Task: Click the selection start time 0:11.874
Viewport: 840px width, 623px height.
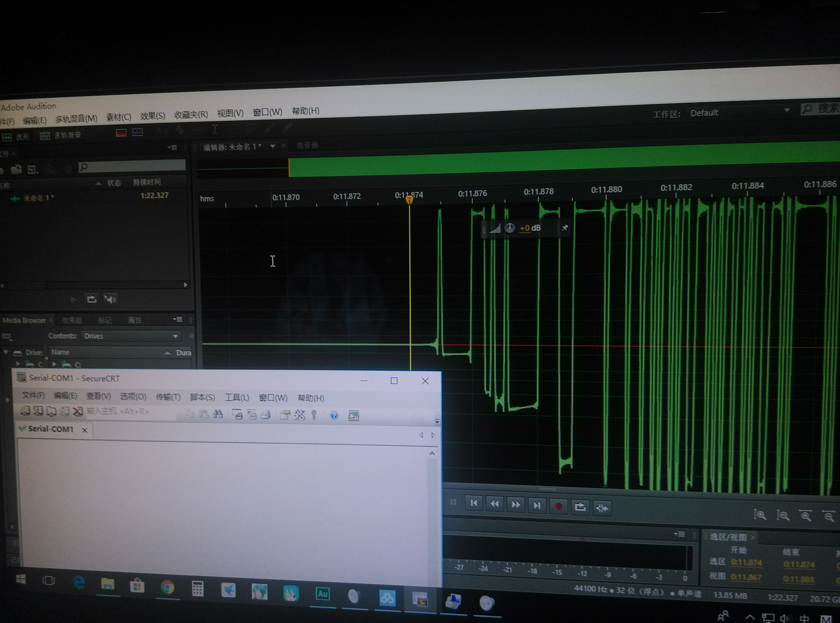Action: 746,563
